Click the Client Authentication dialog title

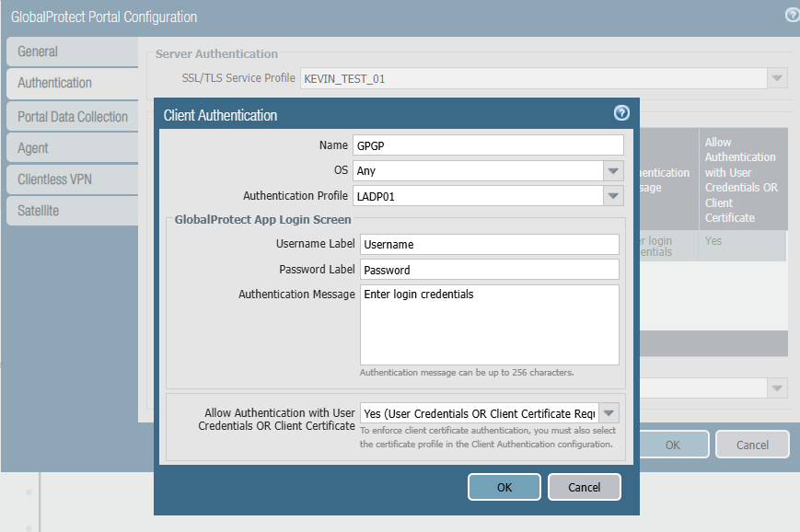point(220,115)
